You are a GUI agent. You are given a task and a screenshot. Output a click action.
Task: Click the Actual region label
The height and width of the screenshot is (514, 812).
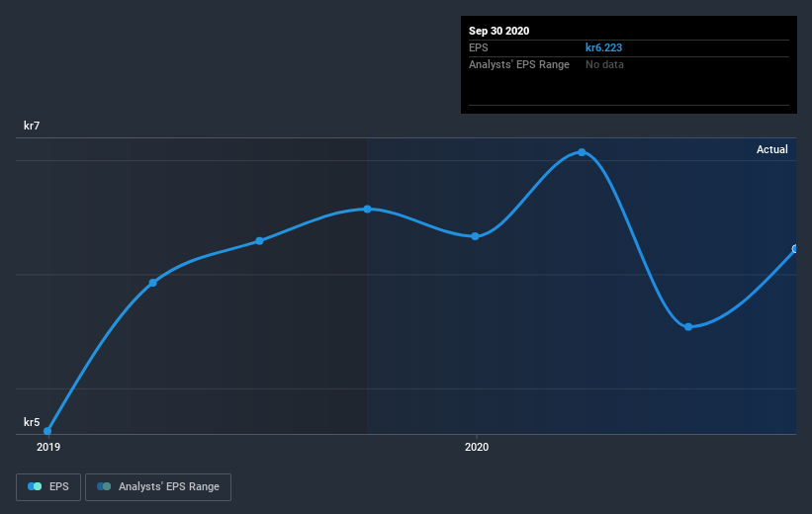[772, 149]
